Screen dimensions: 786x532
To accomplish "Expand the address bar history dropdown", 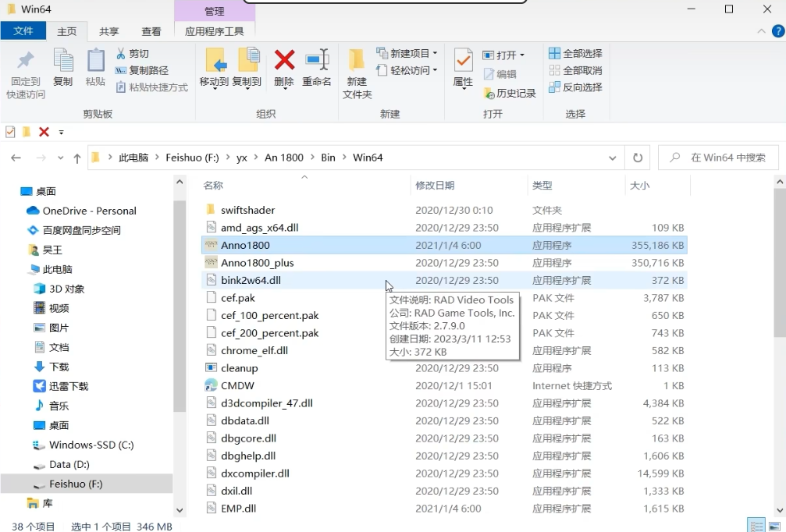I will pyautogui.click(x=613, y=158).
